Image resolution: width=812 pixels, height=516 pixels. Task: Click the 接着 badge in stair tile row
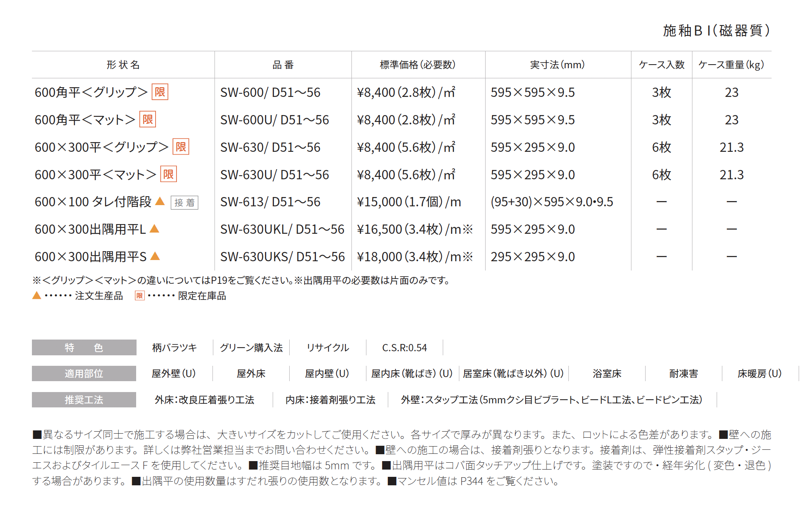(184, 202)
